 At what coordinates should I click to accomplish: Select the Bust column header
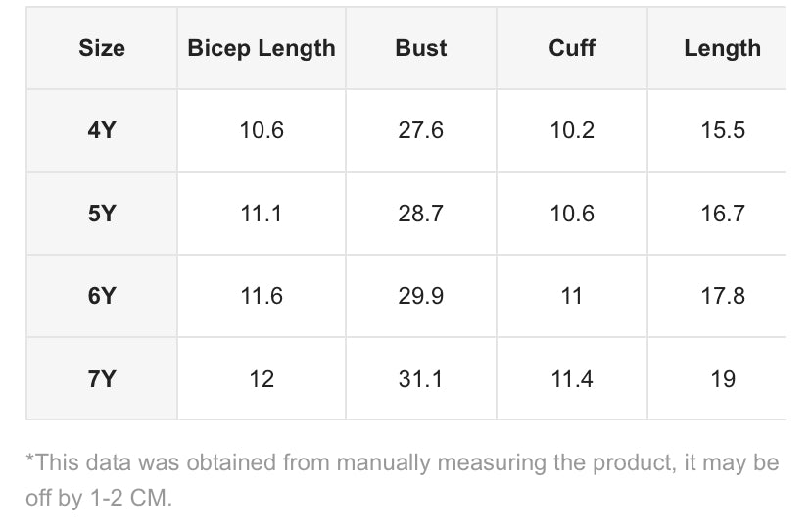click(x=421, y=48)
